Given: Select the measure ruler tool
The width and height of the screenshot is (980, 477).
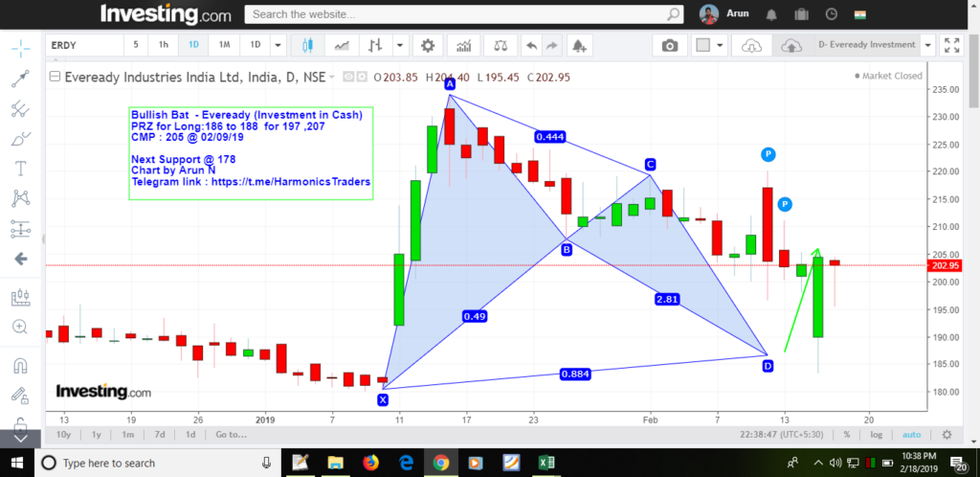Looking at the screenshot, I should 21,297.
